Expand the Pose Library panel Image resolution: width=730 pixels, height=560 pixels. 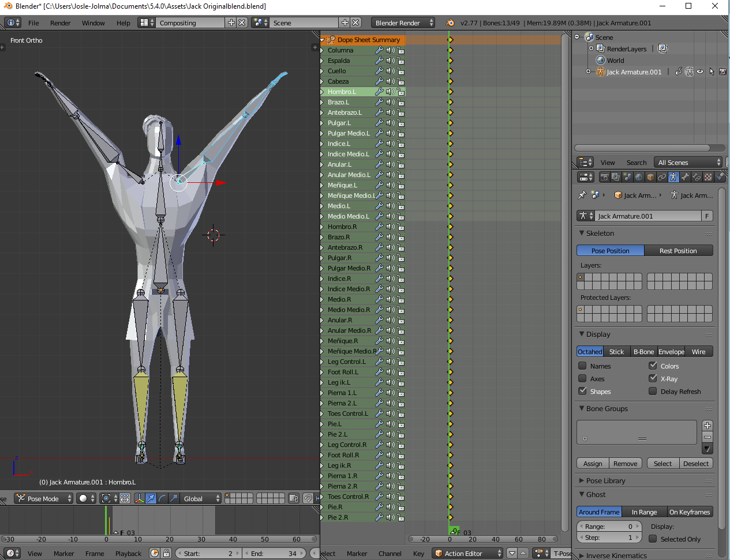click(605, 480)
